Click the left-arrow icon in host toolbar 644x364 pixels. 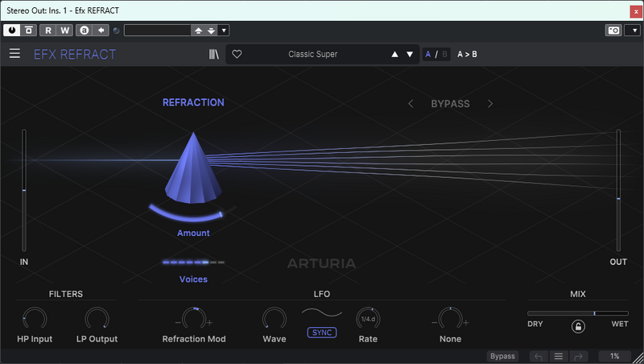coord(101,31)
